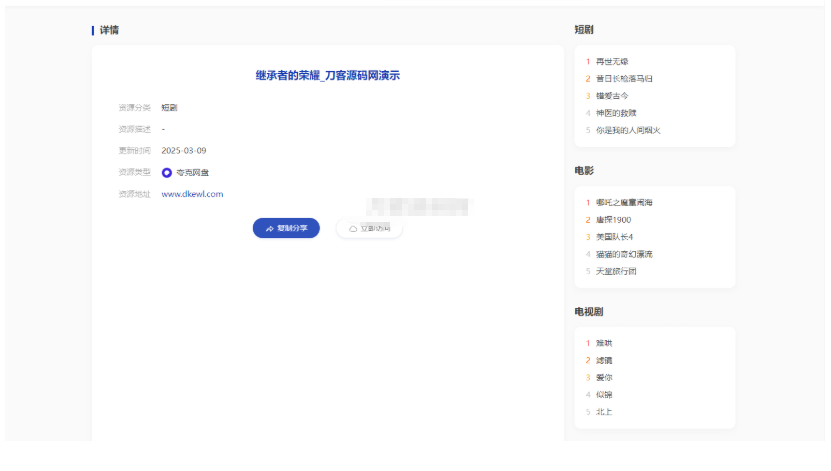Click the 立即访问 visit-now button
The width and height of the screenshot is (831, 471).
(369, 228)
